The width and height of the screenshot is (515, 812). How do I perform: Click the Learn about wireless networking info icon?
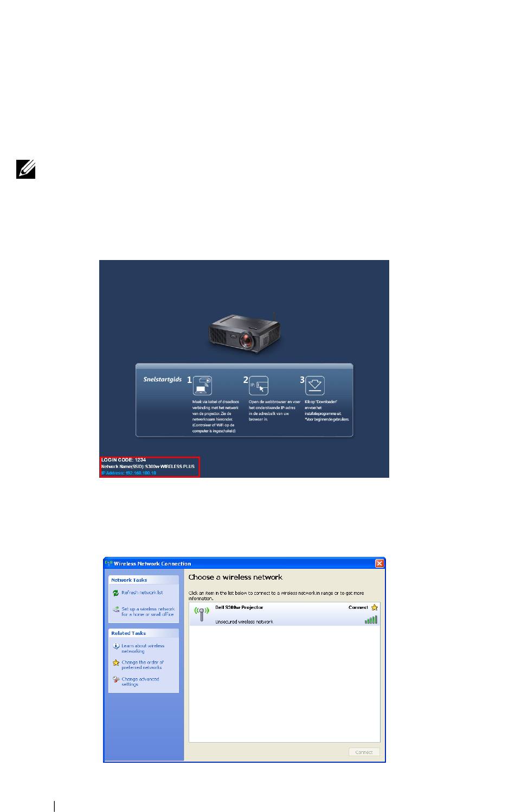coord(115,646)
